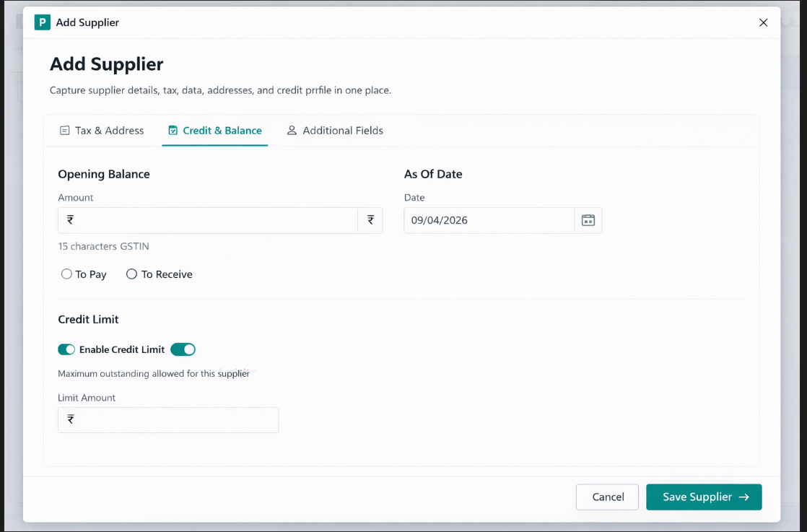Screen dimensions: 807x532
Task: Select the To Pay radio option
Action: (67, 274)
